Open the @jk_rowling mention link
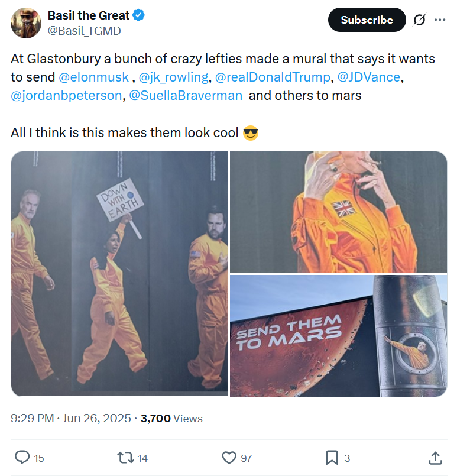457x476 pixels. coord(174,77)
